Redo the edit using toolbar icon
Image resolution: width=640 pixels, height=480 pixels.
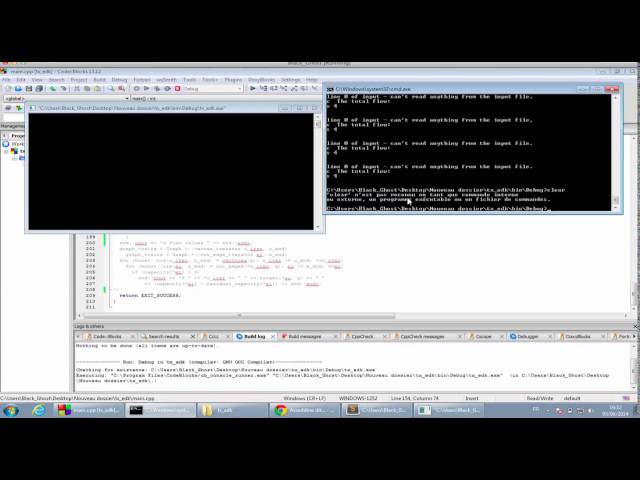[x=63, y=89]
